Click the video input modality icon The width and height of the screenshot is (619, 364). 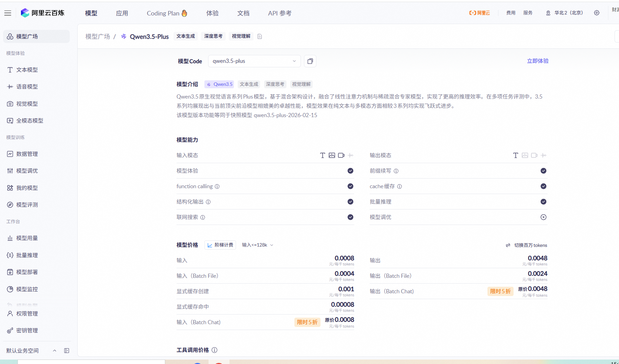(x=341, y=155)
